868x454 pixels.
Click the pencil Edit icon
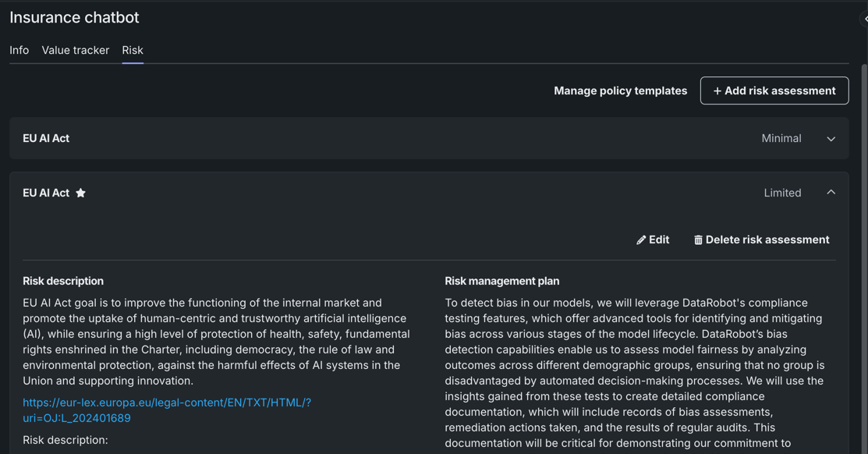pyautogui.click(x=641, y=240)
